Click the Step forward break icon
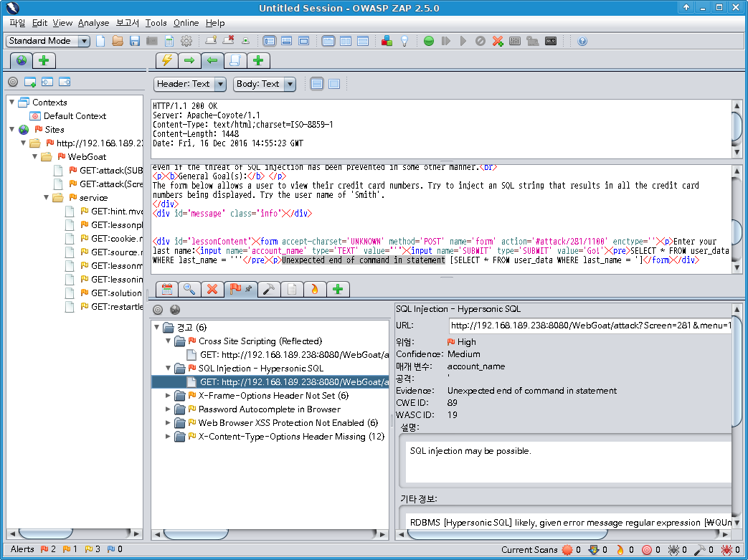 (x=446, y=41)
